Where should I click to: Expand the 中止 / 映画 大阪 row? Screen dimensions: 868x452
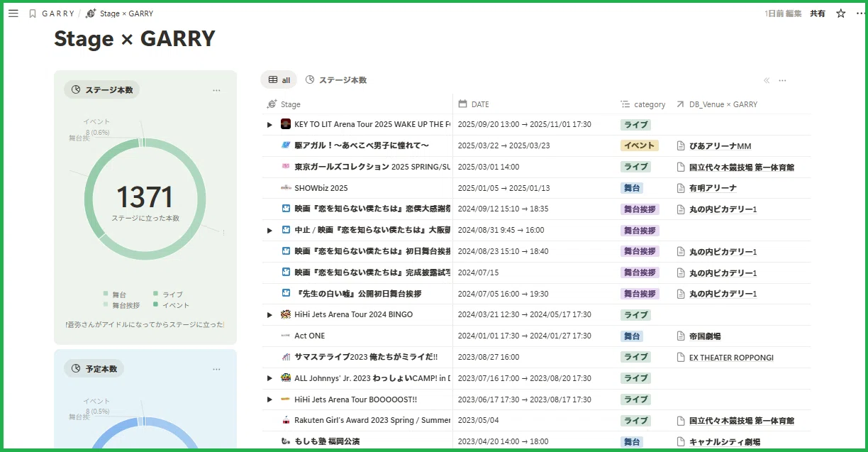coord(269,231)
